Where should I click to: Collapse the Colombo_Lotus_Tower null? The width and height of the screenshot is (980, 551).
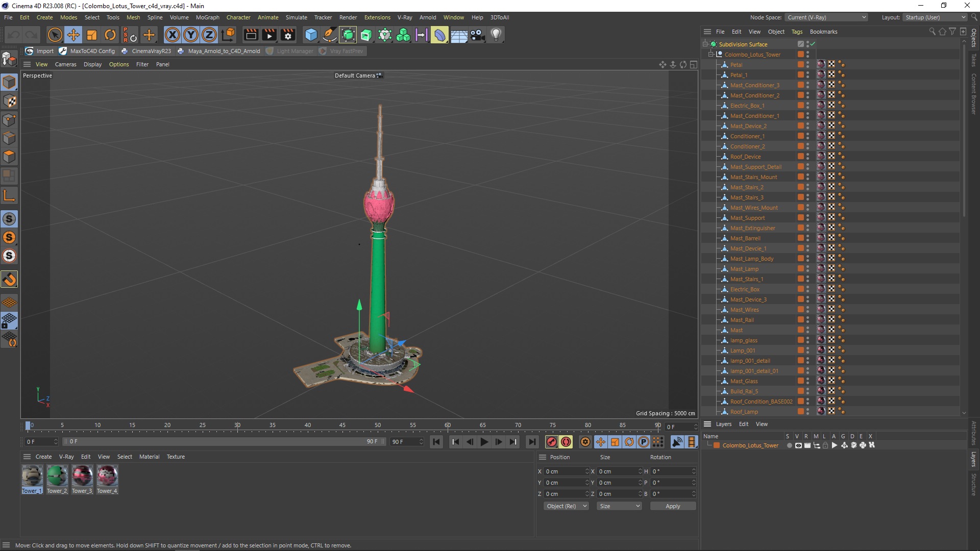(x=710, y=55)
